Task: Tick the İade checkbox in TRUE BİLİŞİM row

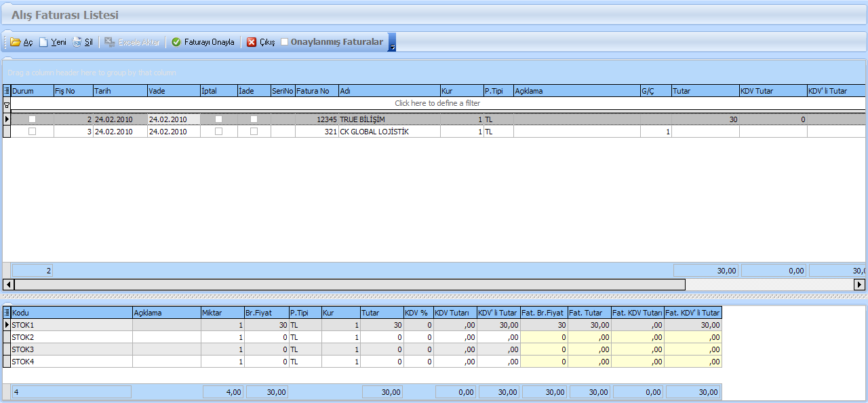Action: tap(254, 119)
